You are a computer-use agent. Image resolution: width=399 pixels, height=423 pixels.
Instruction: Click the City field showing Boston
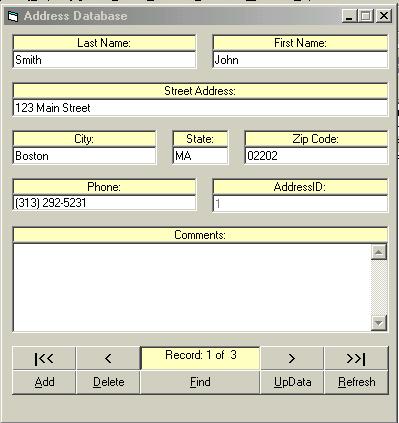click(84, 156)
